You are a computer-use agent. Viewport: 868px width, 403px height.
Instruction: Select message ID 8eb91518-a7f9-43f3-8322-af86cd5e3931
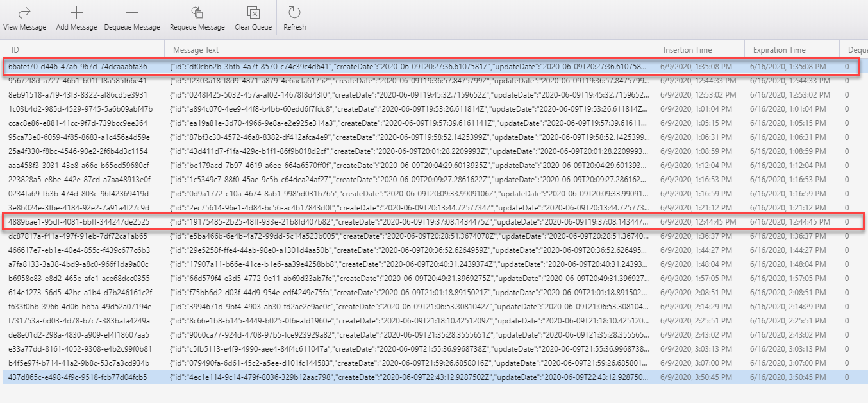coord(78,95)
